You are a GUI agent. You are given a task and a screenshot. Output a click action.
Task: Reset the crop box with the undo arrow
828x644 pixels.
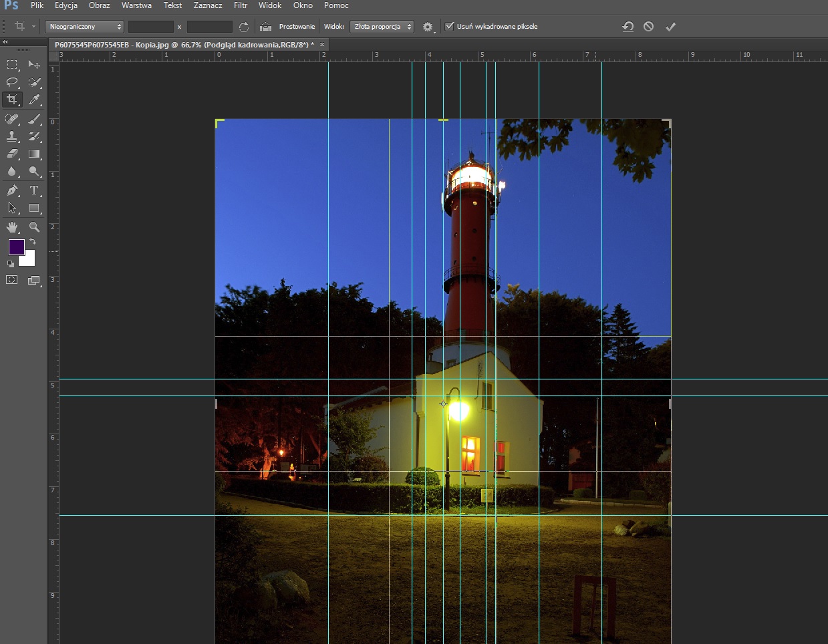[628, 27]
